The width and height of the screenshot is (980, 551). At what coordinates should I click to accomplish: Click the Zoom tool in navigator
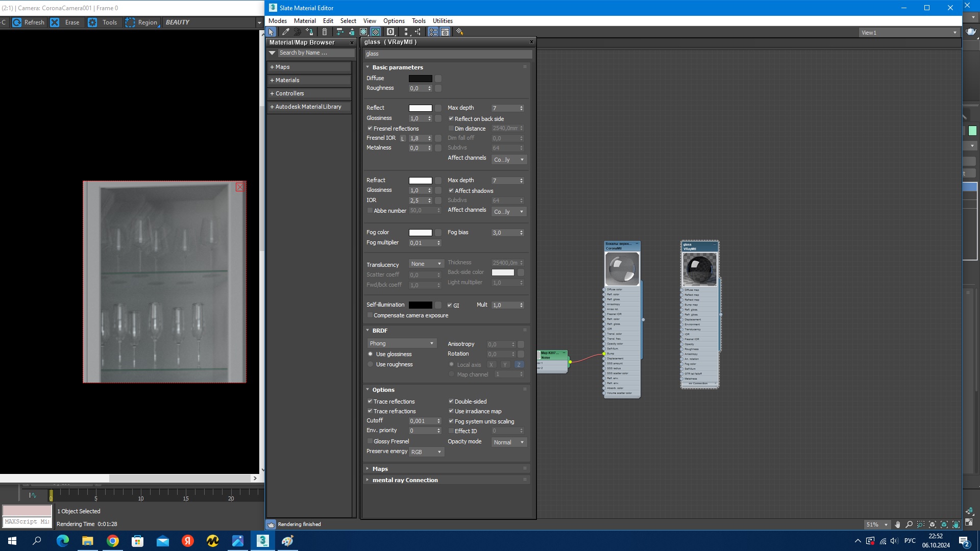(909, 524)
